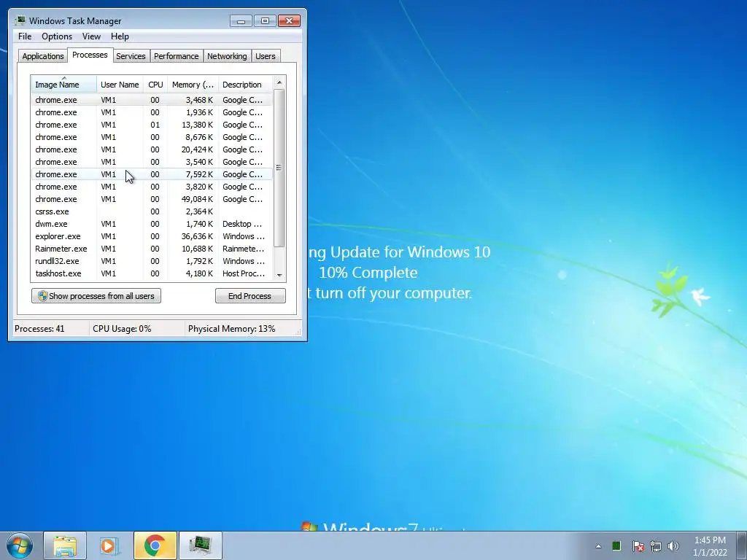
Task: Select the explorer.exe process row
Action: point(152,236)
